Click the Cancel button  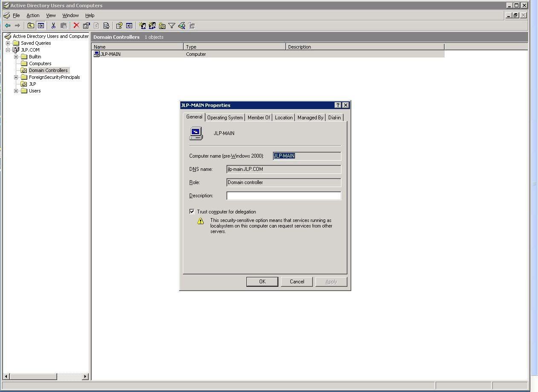tap(297, 282)
